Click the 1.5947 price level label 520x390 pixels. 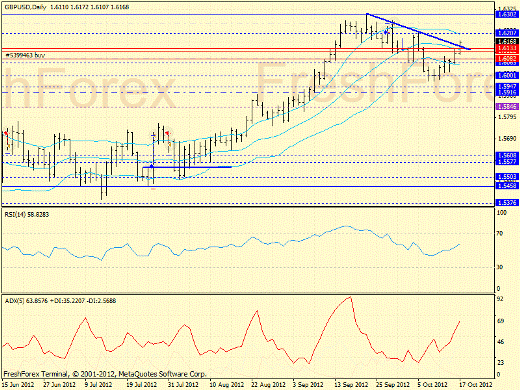point(507,86)
